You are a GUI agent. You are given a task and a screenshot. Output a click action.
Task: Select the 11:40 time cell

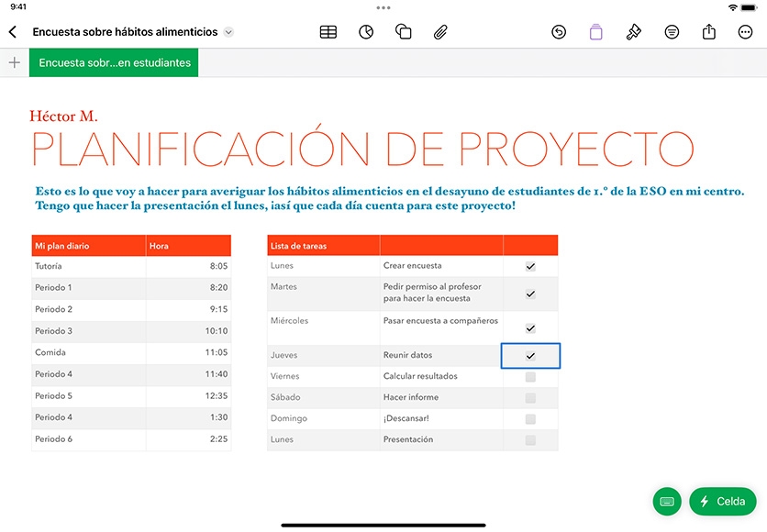click(188, 374)
